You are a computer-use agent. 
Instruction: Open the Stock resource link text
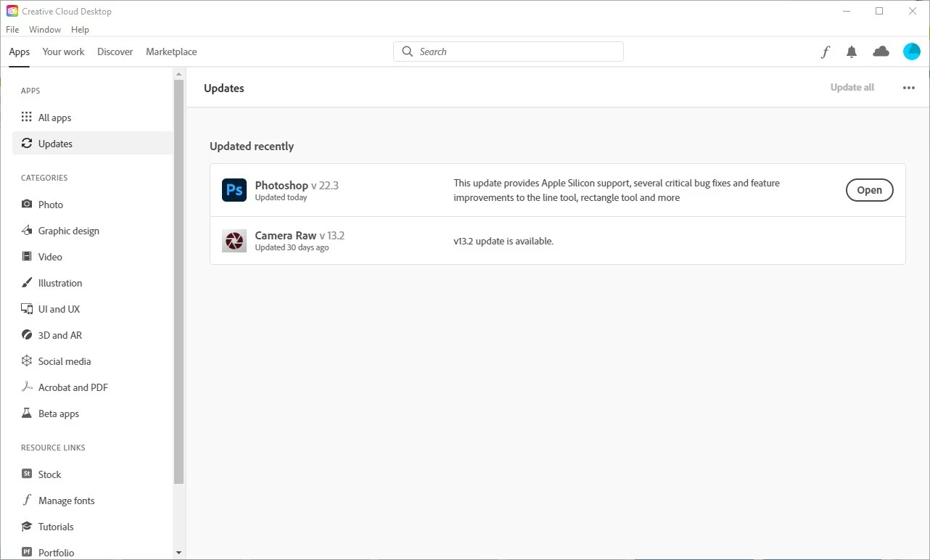pyautogui.click(x=49, y=474)
